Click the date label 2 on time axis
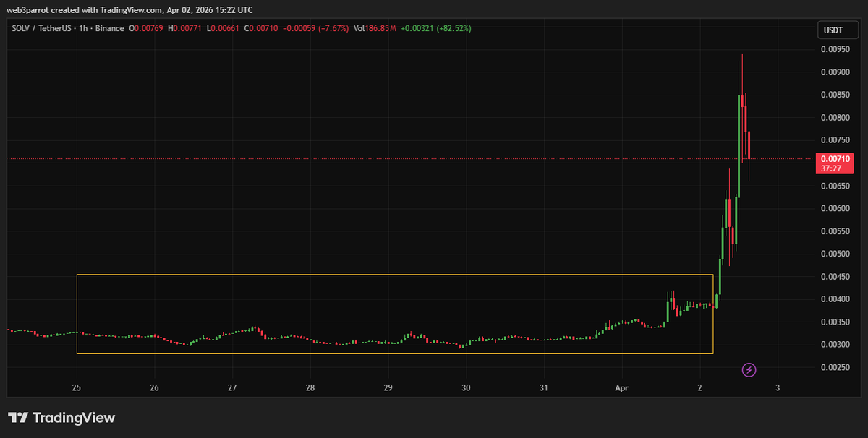868x438 pixels. pos(699,387)
